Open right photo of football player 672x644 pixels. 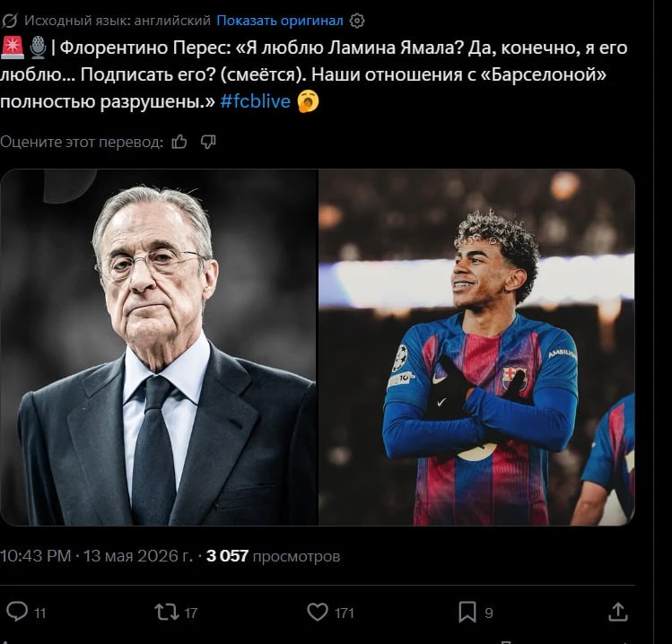tap(476, 347)
